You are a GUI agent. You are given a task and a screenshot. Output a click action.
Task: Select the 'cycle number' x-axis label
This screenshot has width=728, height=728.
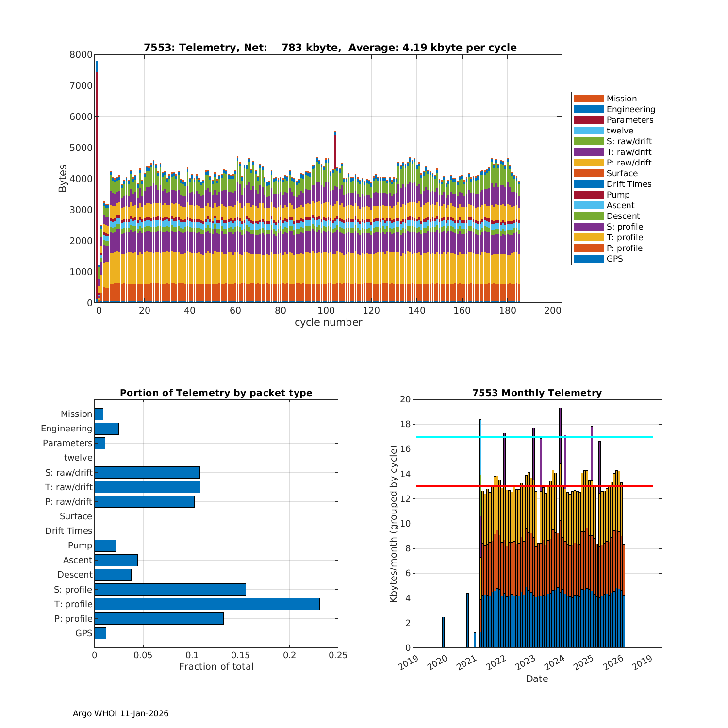click(328, 322)
